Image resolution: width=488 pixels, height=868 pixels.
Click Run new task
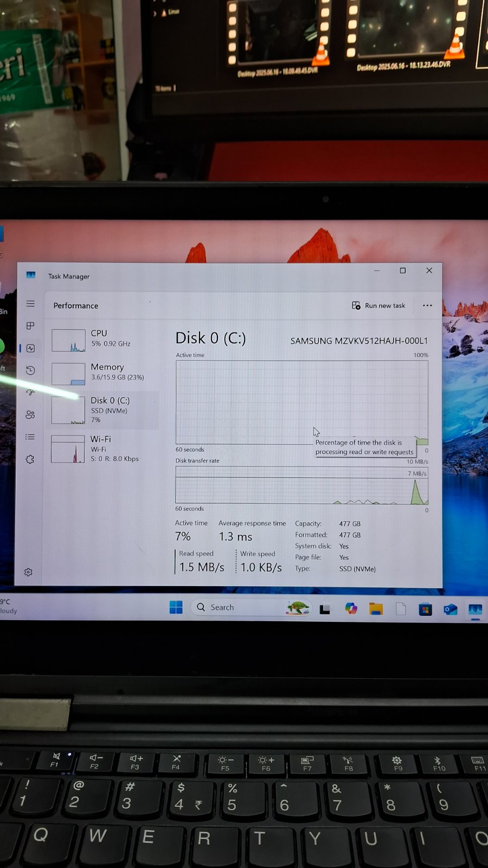coord(378,305)
